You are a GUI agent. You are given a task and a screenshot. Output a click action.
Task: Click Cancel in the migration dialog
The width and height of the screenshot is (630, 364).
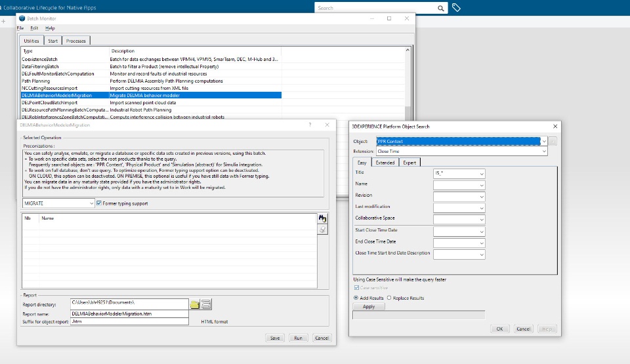322,338
